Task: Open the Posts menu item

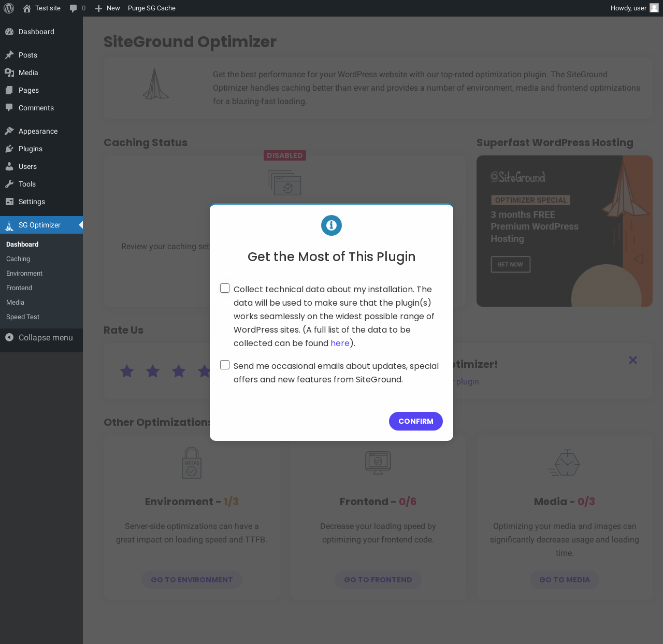Action: (x=41, y=55)
